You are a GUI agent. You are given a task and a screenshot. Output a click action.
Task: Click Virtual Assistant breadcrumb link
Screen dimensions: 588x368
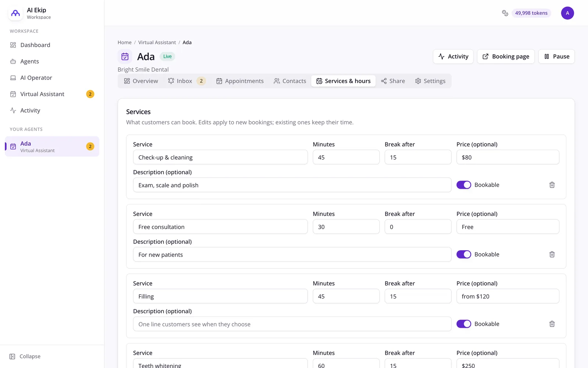(157, 42)
